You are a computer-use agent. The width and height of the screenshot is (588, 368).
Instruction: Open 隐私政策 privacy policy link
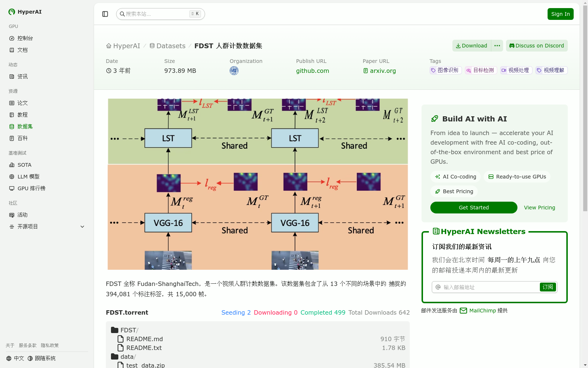pyautogui.click(x=50, y=346)
